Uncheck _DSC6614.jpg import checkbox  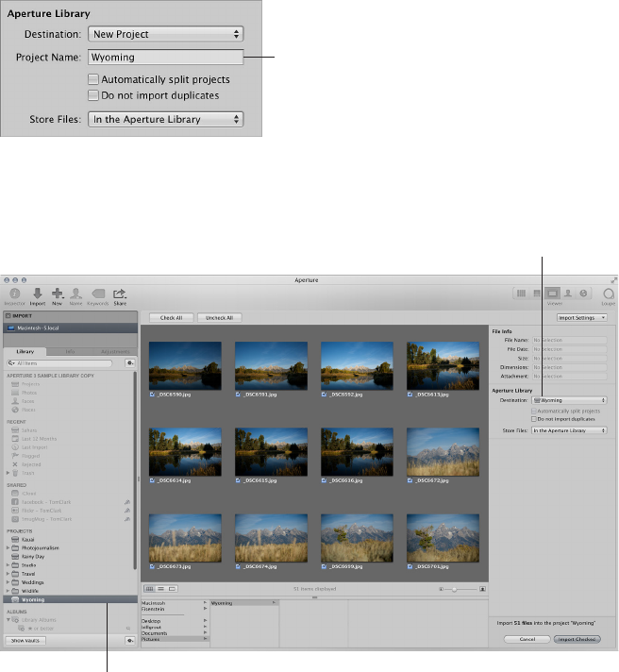point(152,480)
